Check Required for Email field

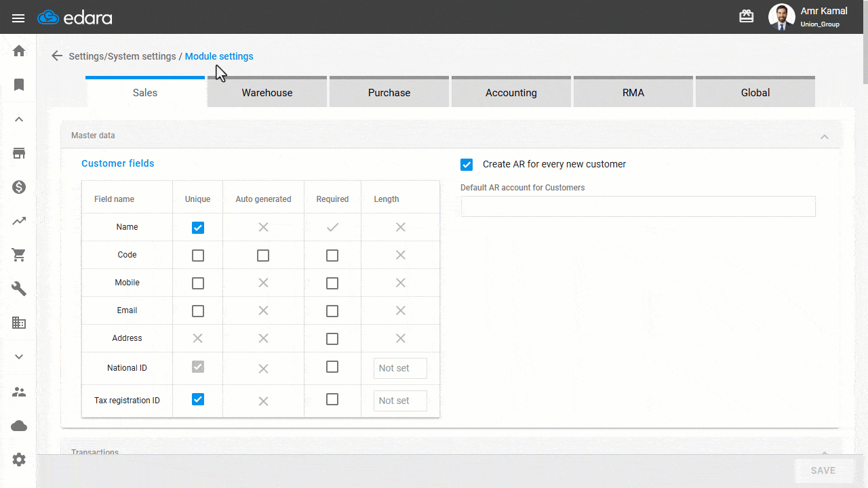tap(332, 311)
